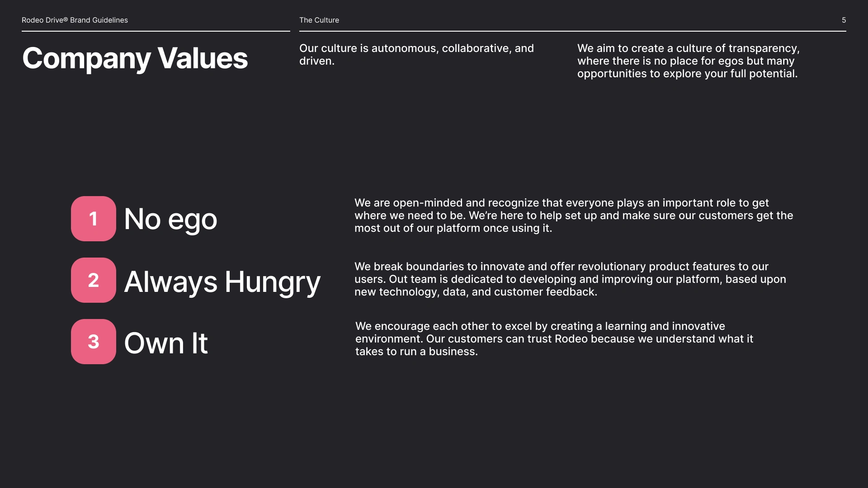The width and height of the screenshot is (868, 488).
Task: Click 'Rodeo Drive® Brand Guidelines' header text
Action: (x=75, y=20)
